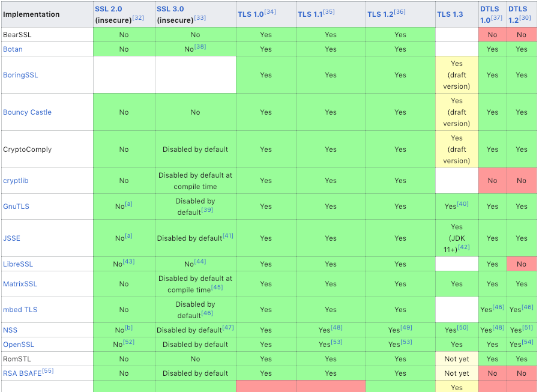The width and height of the screenshot is (539, 392).
Task: Open citation [49] in NSS TLS 1.2 cell
Action: coord(406,327)
